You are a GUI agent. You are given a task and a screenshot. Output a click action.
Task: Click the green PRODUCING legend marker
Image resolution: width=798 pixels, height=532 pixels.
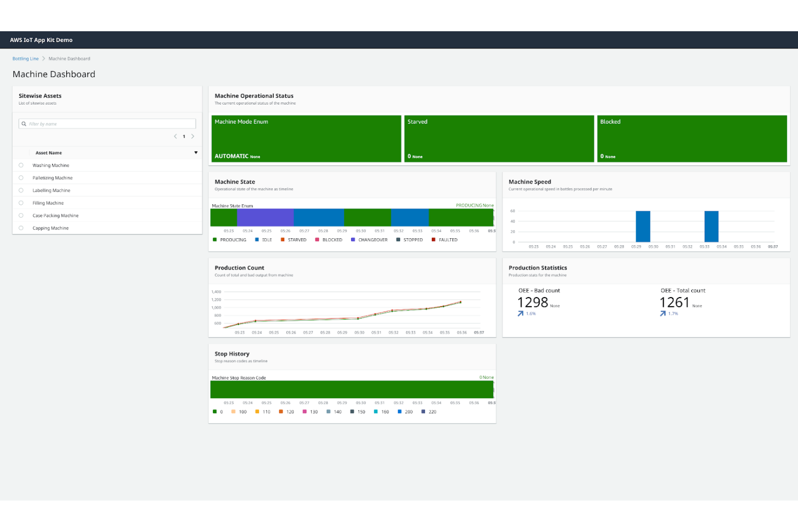point(215,239)
